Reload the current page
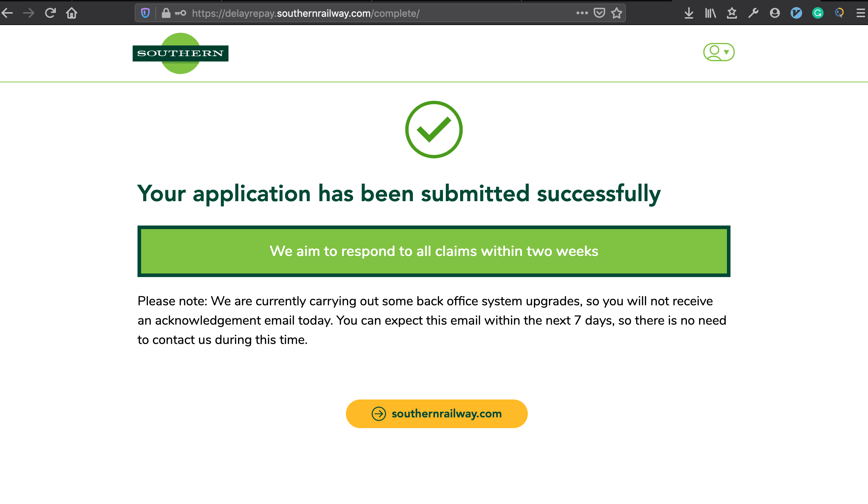The width and height of the screenshot is (868, 504). [50, 13]
